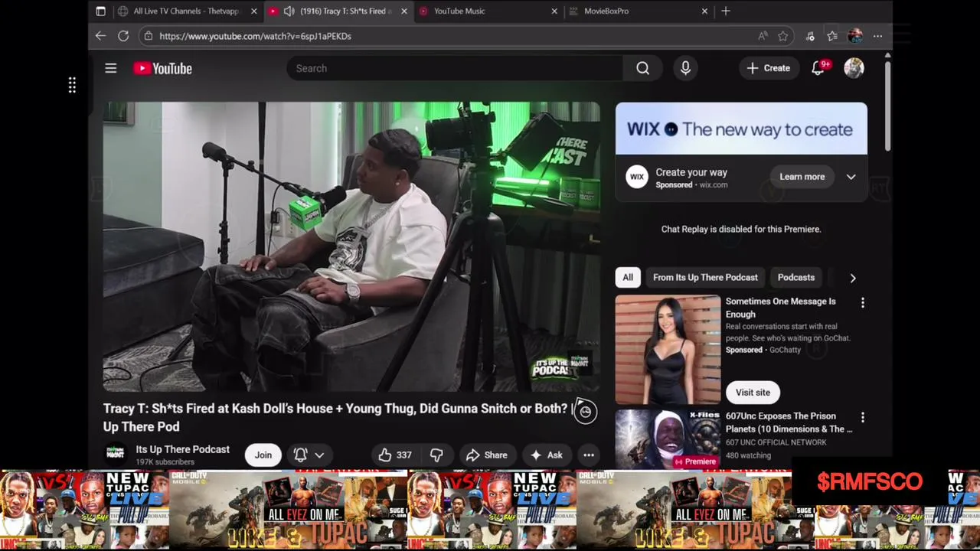Open browser profile avatar in toolbar

(855, 36)
